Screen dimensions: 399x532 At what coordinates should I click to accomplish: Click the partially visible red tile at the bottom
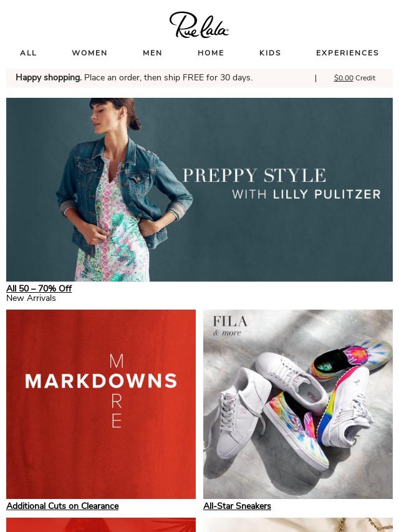[x=101, y=525]
